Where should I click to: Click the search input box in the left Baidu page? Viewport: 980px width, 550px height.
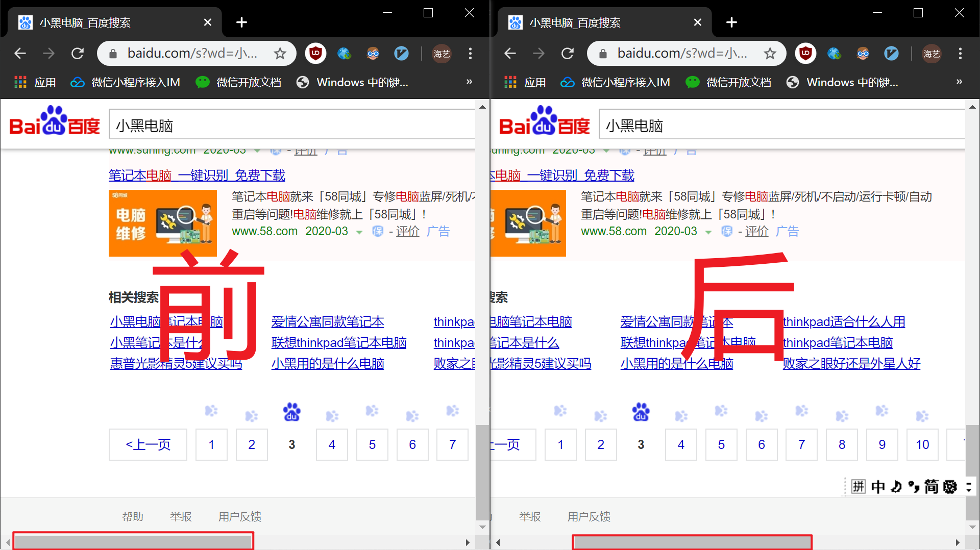pyautogui.click(x=292, y=125)
